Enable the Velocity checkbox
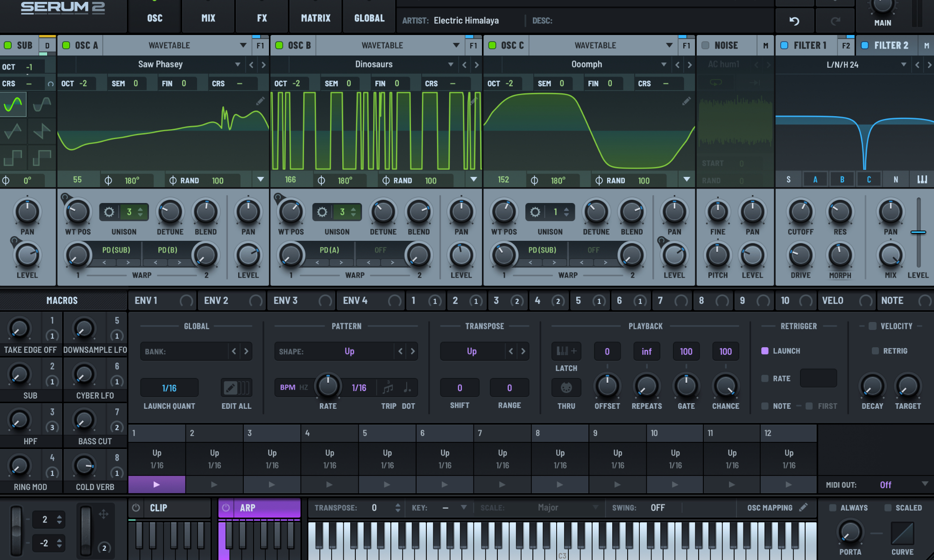The image size is (934, 560). click(x=872, y=326)
